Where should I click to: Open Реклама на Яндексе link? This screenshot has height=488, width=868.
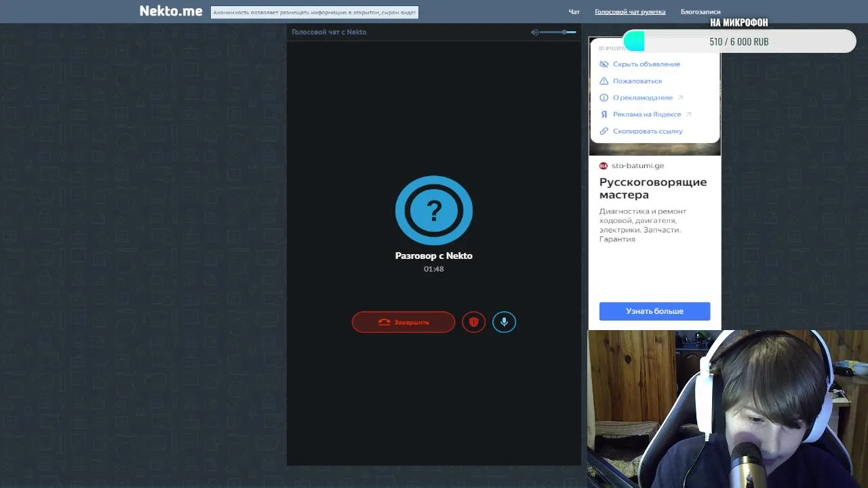647,115
